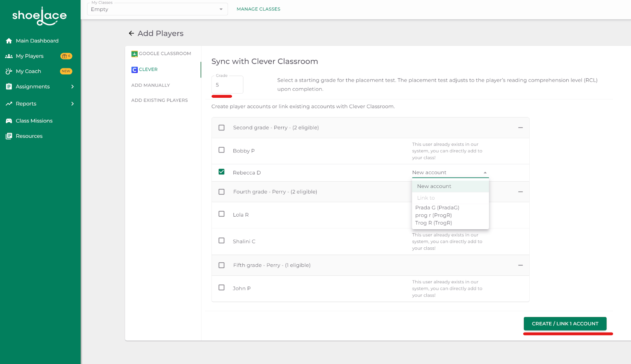Collapse the Fourth grade - Perry section
This screenshot has width=631, height=364.
pyautogui.click(x=521, y=192)
